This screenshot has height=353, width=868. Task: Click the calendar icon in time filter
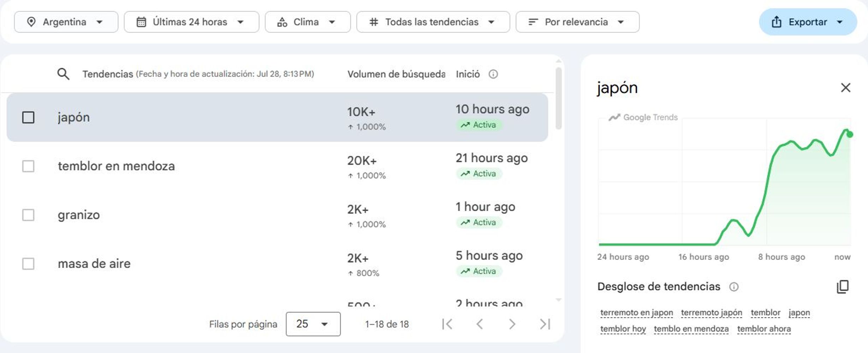141,22
